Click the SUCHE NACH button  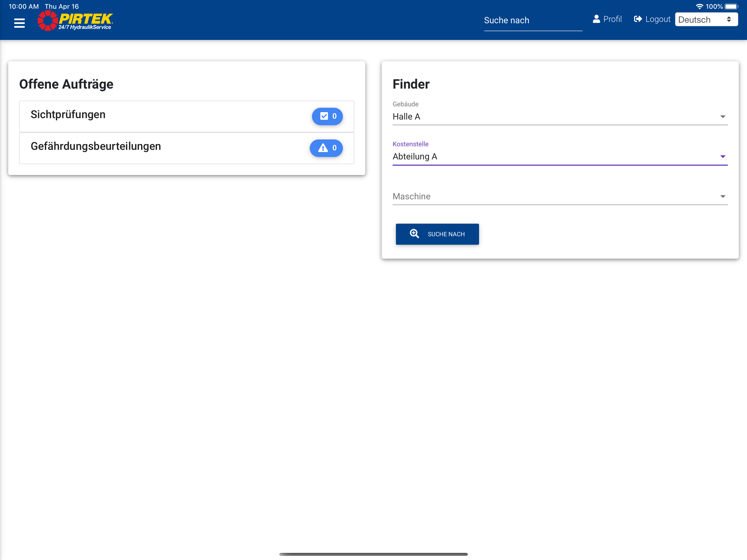(x=437, y=234)
